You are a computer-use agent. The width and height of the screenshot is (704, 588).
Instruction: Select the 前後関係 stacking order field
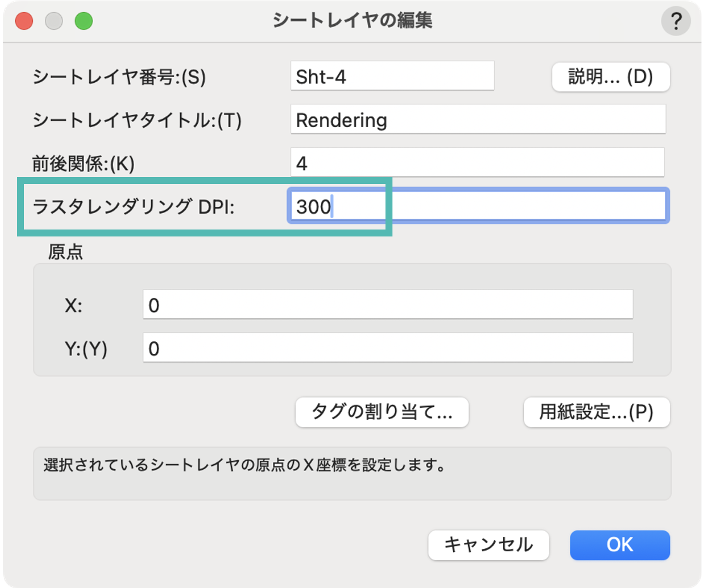(478, 162)
